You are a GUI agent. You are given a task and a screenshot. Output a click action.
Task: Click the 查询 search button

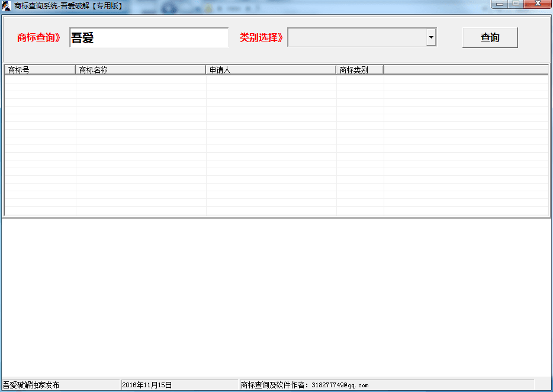[x=490, y=37]
